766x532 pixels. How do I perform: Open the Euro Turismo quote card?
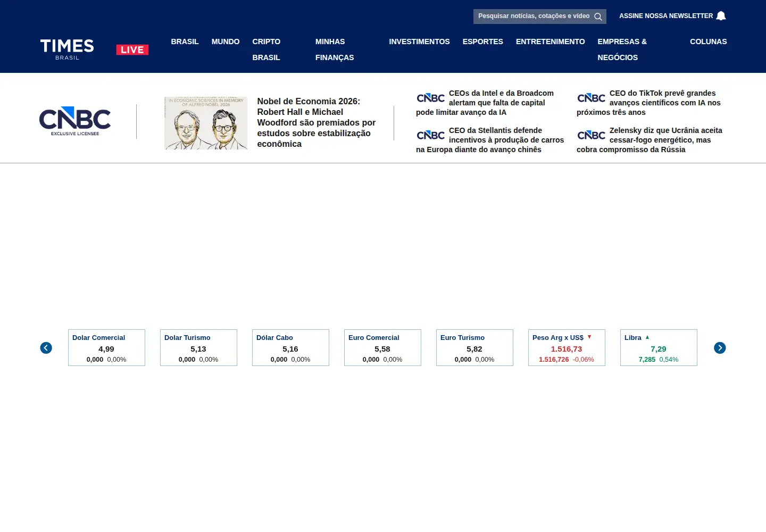click(474, 348)
